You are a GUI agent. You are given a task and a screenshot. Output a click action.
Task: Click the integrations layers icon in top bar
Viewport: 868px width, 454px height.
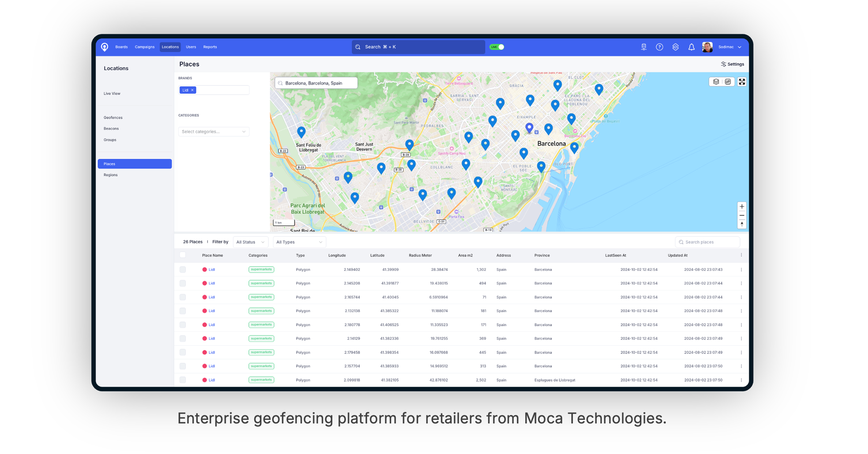tap(676, 47)
